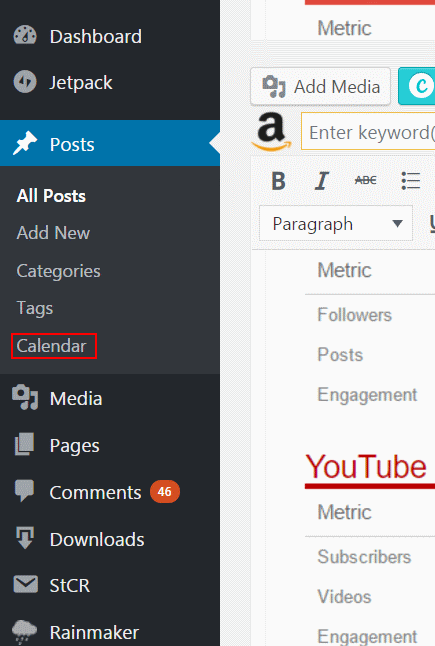
Task: Toggle italic formatting in editor
Action: click(x=322, y=181)
